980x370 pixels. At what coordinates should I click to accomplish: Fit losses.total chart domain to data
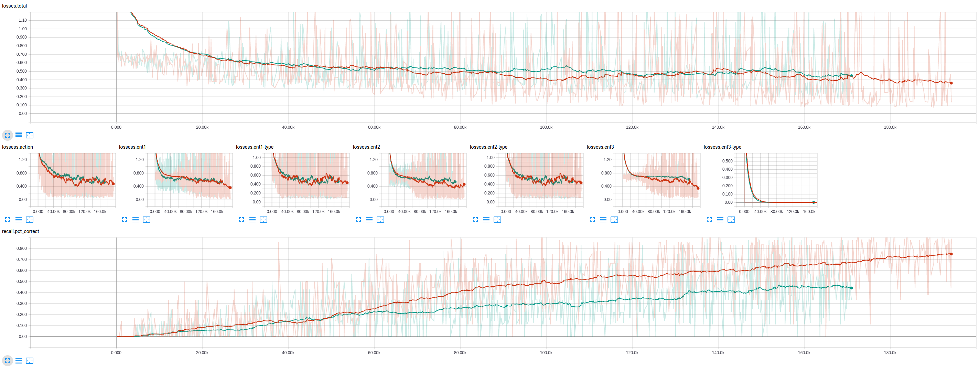(30, 135)
